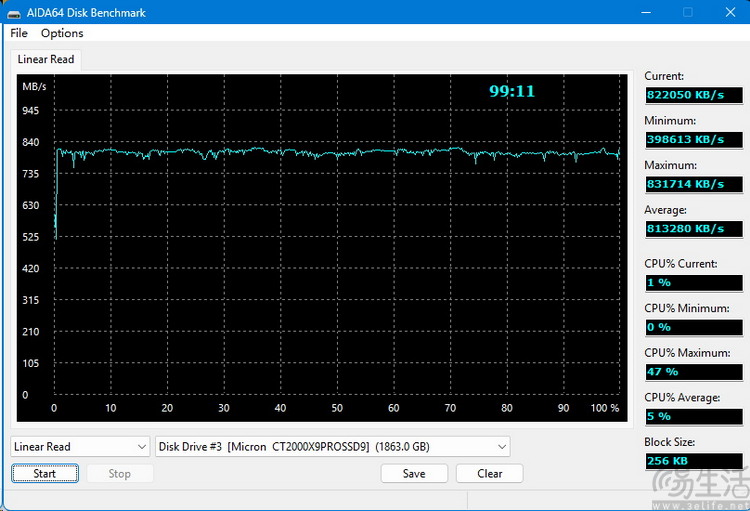The image size is (750, 511).
Task: Click the Stop button
Action: point(119,473)
